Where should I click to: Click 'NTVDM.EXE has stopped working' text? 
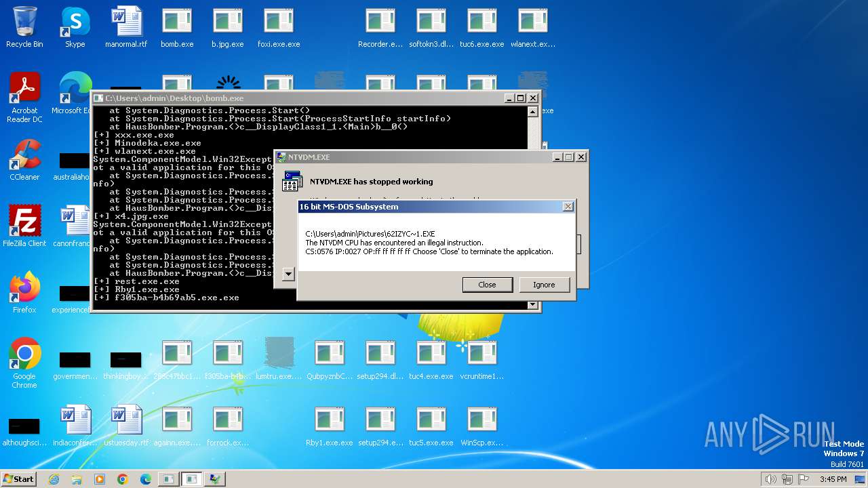click(x=371, y=182)
